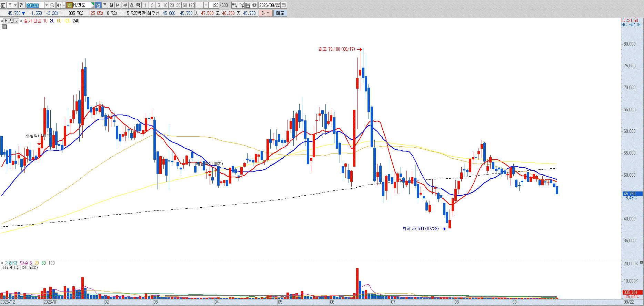Click the yellow 120 moving average legend
Image resolution: width=644 pixels, height=306 pixels.
click(x=67, y=21)
